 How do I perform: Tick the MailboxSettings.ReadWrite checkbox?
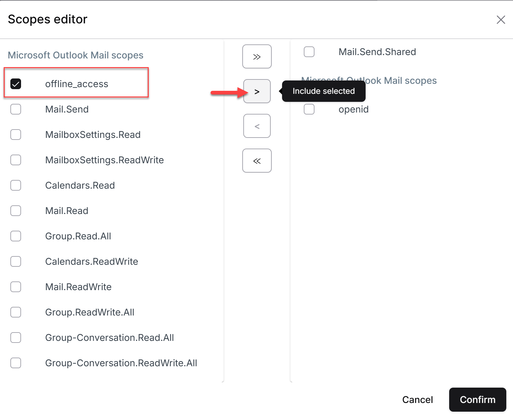pos(16,160)
